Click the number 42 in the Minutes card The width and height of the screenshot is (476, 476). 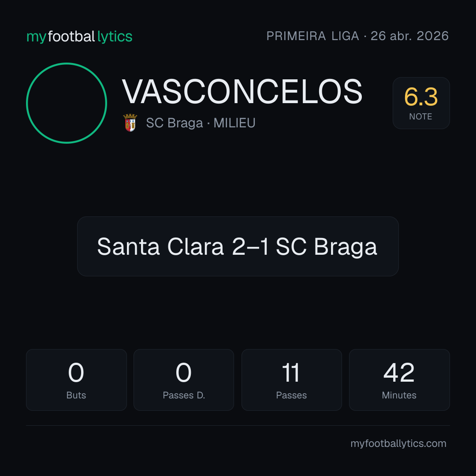click(x=399, y=372)
